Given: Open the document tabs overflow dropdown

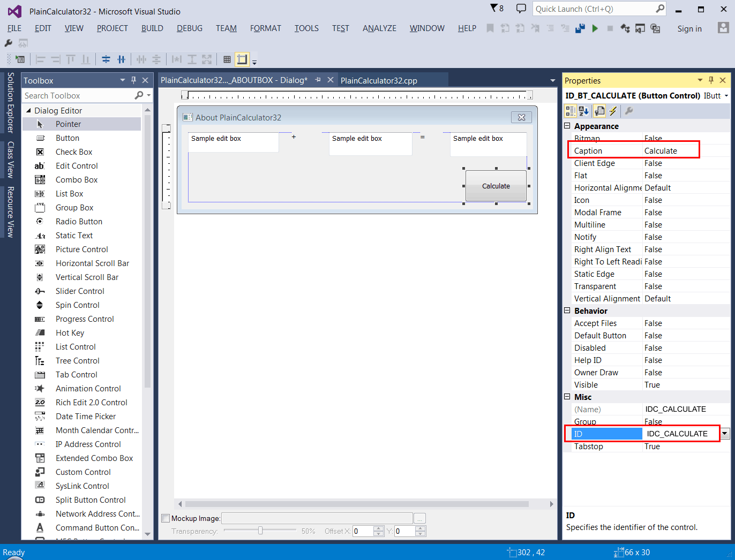Looking at the screenshot, I should tap(552, 80).
